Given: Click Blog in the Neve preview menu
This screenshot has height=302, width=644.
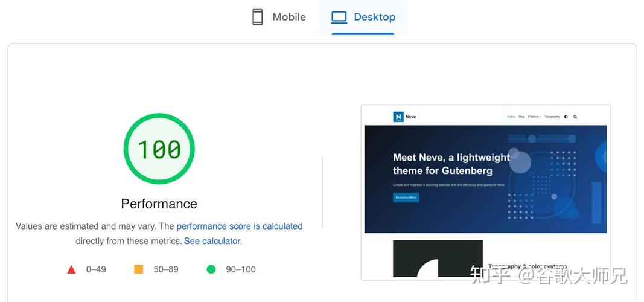Looking at the screenshot, I should (521, 117).
